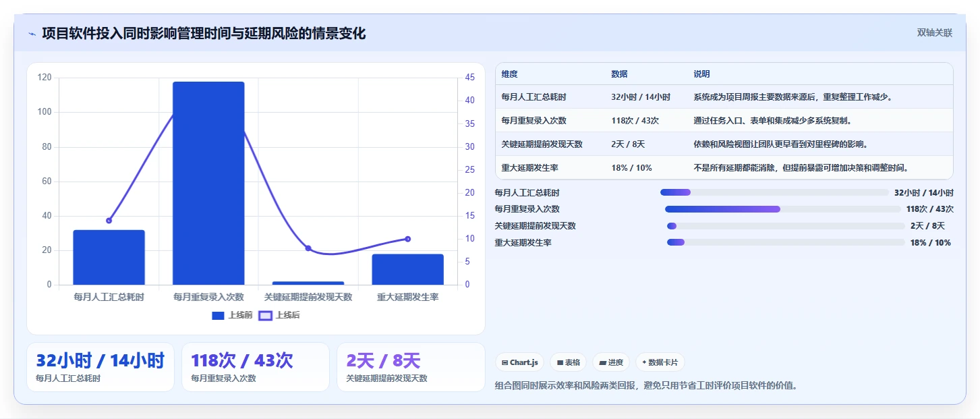Click the 数据 table column header

(x=619, y=74)
